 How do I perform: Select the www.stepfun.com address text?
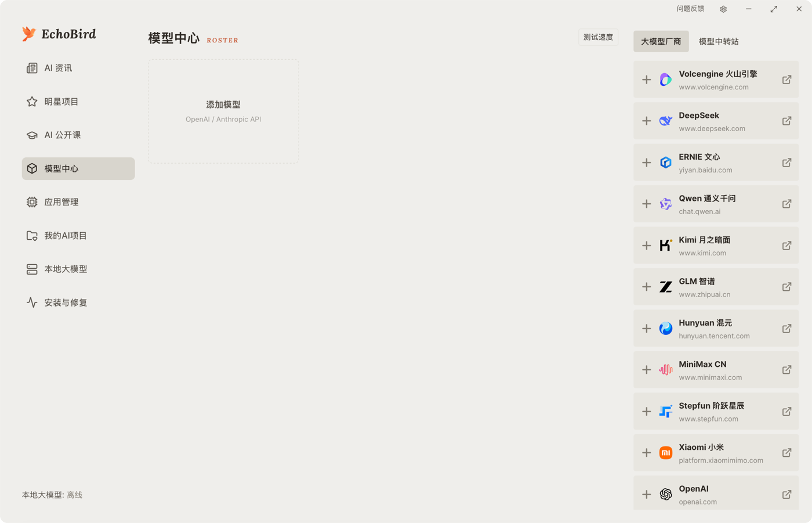708,419
